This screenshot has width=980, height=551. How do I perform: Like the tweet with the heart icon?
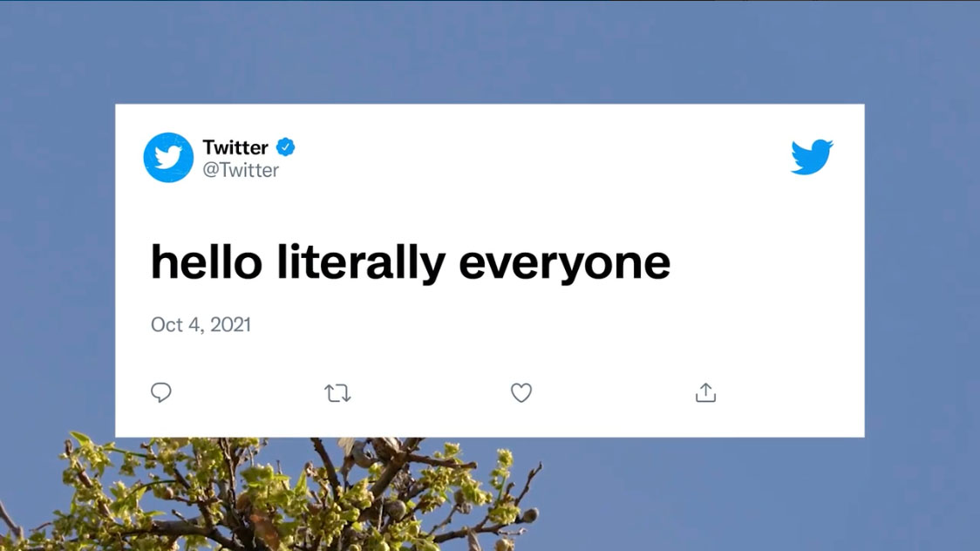click(x=521, y=393)
